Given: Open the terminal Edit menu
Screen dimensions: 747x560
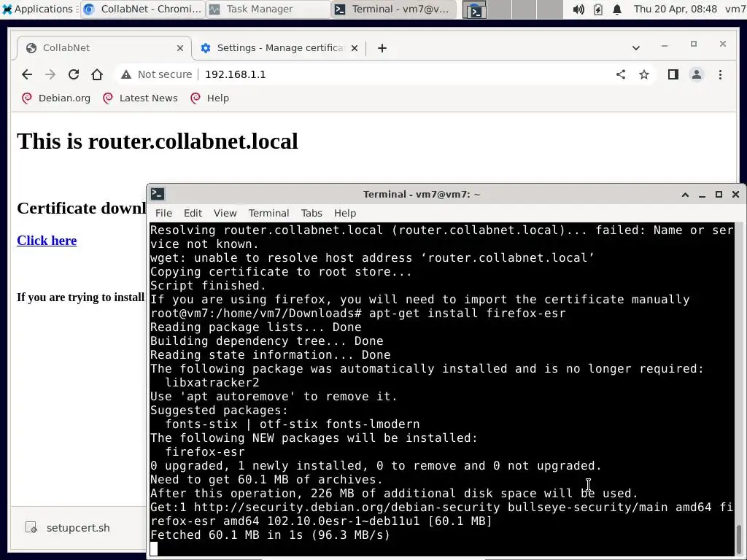Looking at the screenshot, I should click(193, 214).
